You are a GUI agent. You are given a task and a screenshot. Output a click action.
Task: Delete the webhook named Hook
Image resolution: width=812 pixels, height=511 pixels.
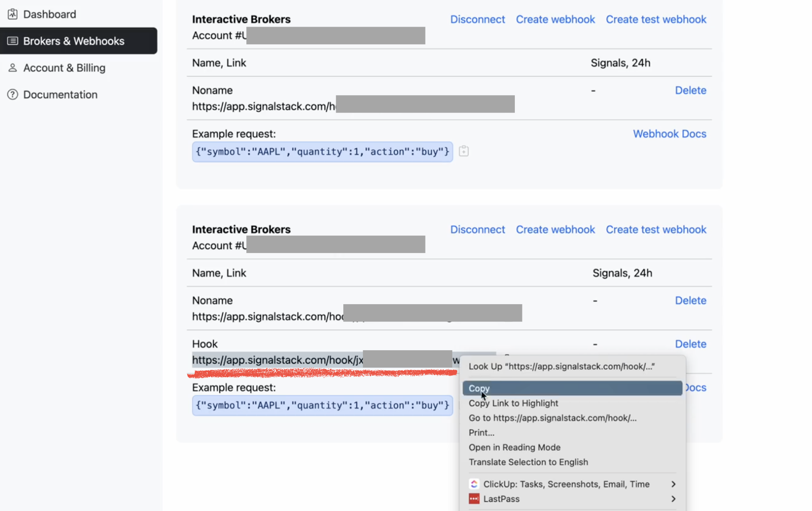[690, 344]
